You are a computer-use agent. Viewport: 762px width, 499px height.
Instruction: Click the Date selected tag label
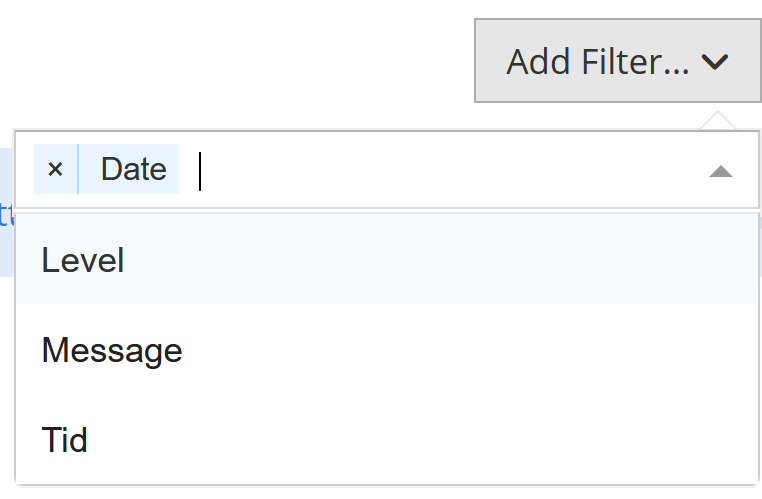(133, 169)
